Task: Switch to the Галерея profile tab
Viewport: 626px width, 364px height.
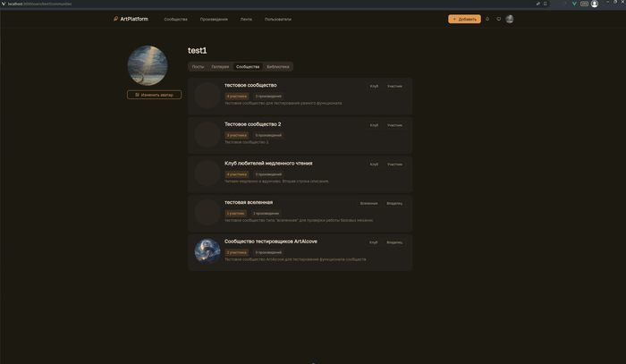Action: 220,67
